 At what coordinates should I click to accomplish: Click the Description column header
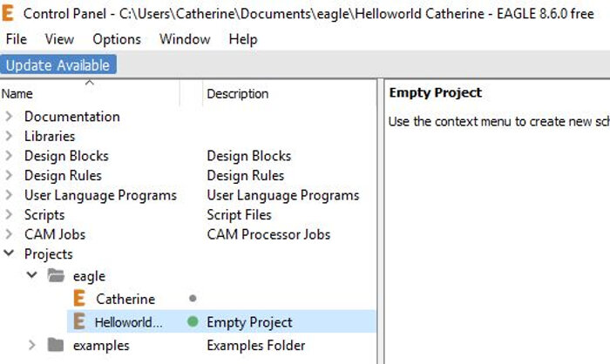[x=237, y=94]
